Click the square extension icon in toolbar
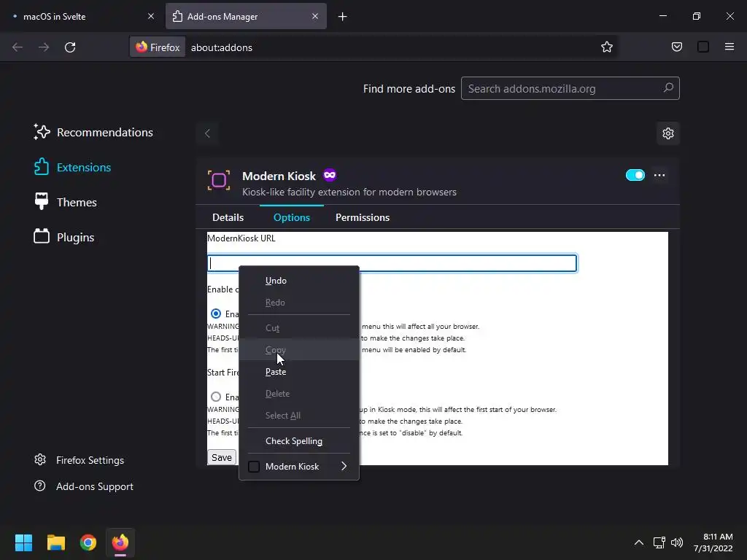747x560 pixels. point(703,47)
